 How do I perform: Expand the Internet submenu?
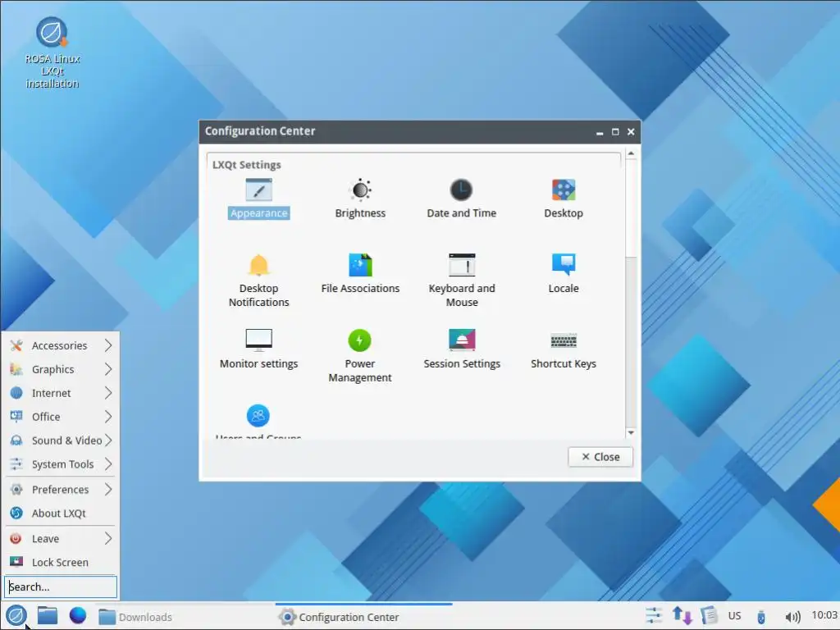point(61,393)
